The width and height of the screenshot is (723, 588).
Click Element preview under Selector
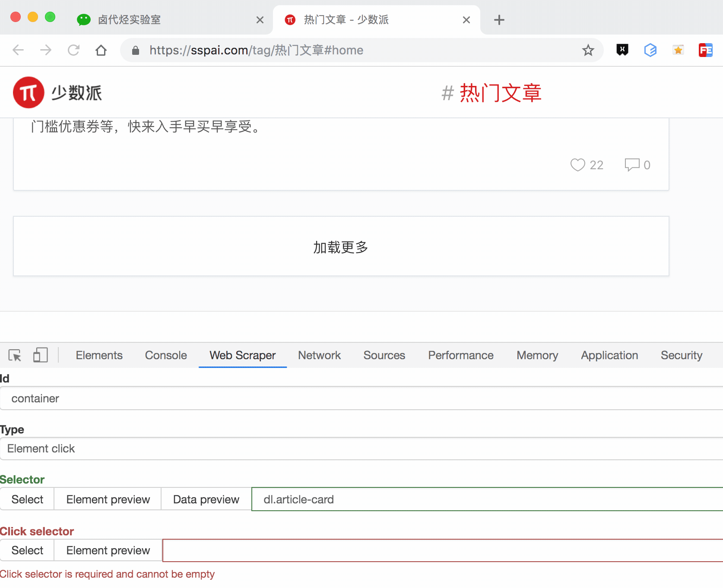coord(108,499)
